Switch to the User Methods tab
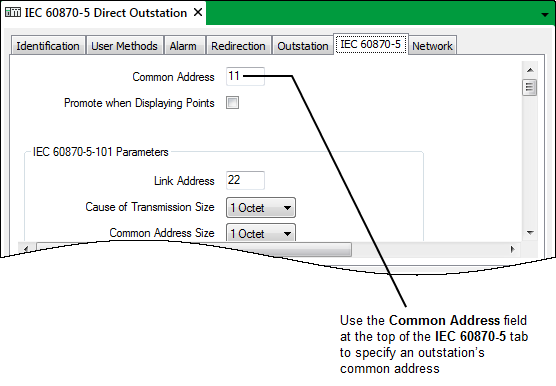This screenshot has width=556, height=386. pyautogui.click(x=124, y=45)
